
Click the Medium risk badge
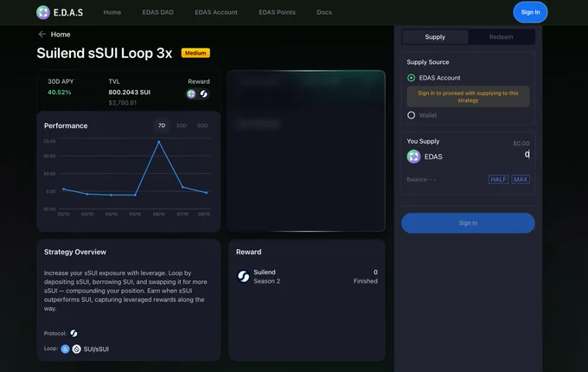pyautogui.click(x=195, y=53)
